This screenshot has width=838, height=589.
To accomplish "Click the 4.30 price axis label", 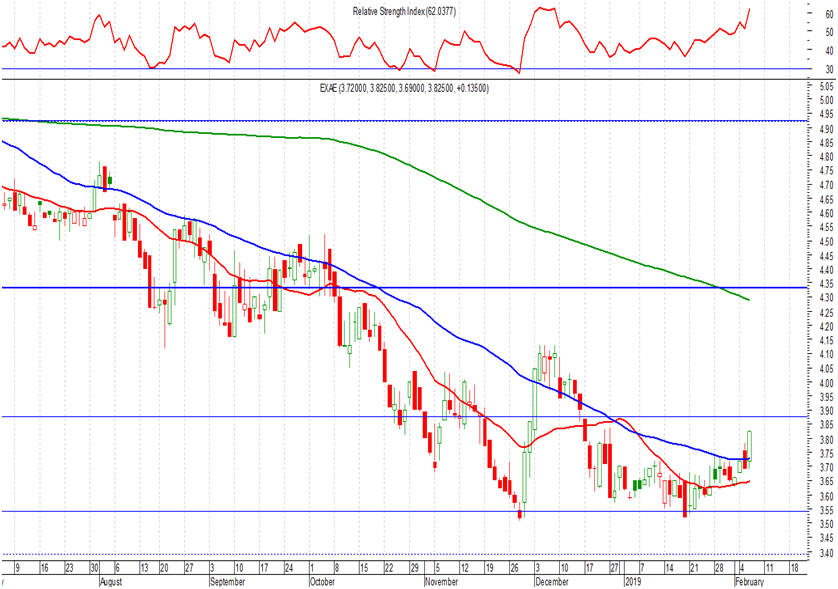I will tap(826, 298).
